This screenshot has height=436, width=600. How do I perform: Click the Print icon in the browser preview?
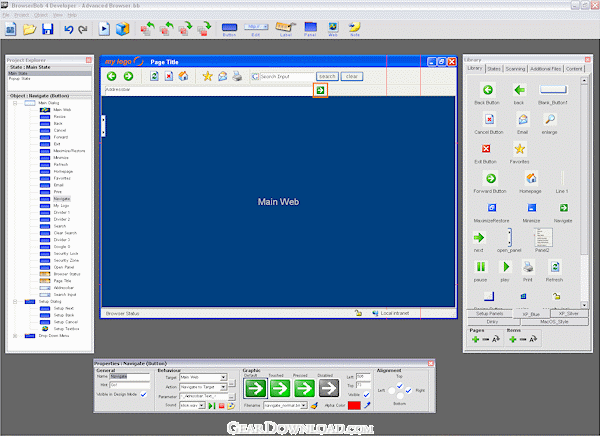[x=237, y=76]
